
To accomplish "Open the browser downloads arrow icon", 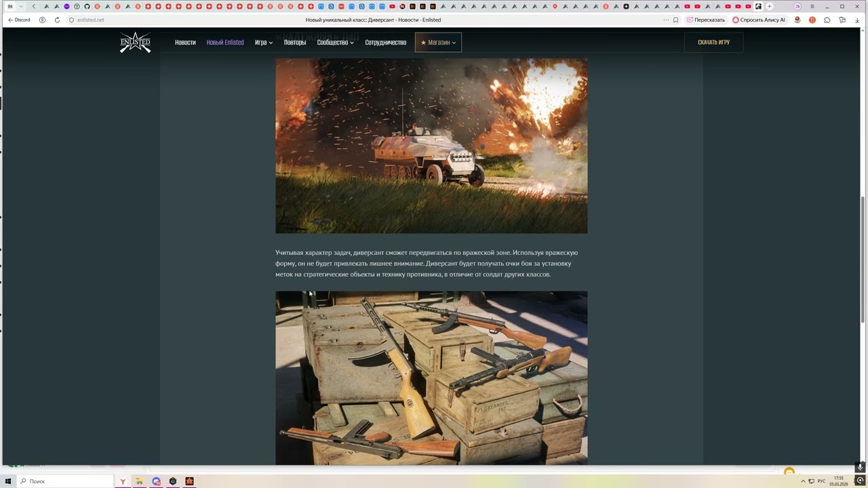I will pos(856,20).
